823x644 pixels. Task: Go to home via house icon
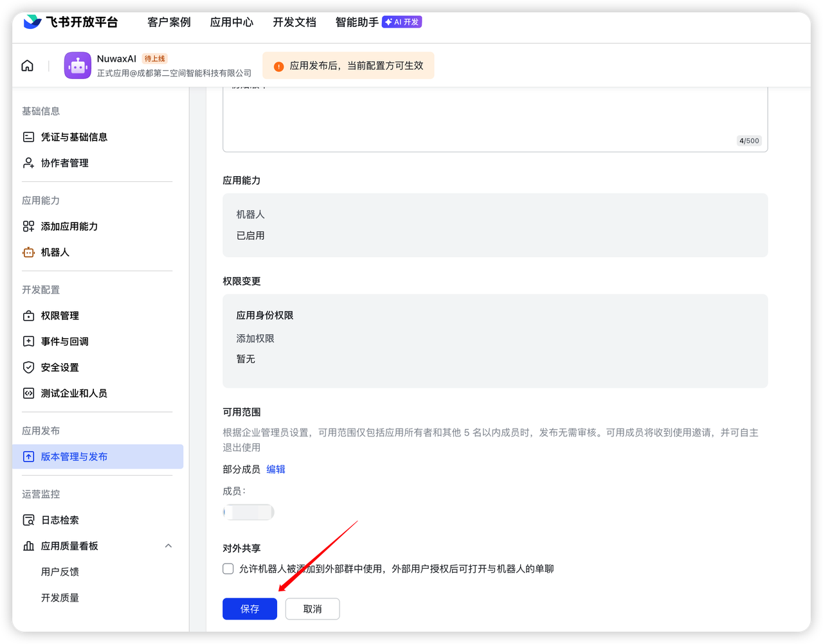tap(28, 66)
